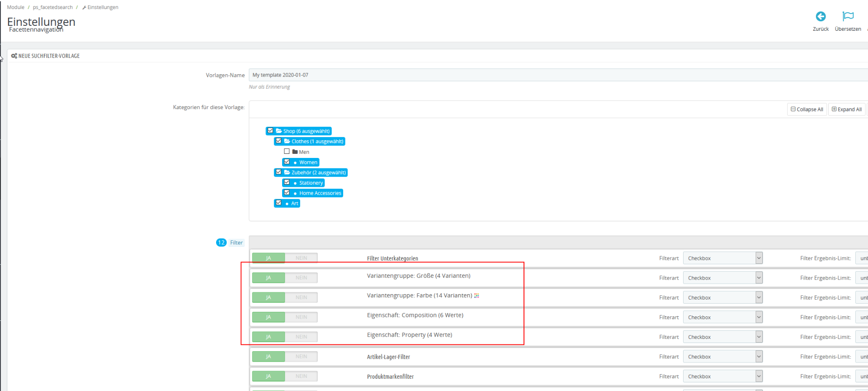Switch Produktmarkenfilter to NEIN
The width and height of the screenshot is (868, 391).
[x=301, y=376]
